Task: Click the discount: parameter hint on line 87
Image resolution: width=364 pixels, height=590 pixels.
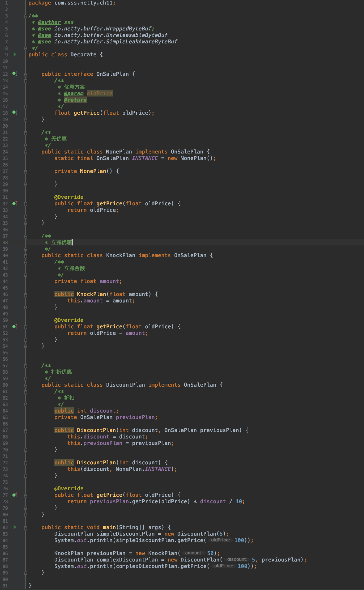Action: coord(237,560)
